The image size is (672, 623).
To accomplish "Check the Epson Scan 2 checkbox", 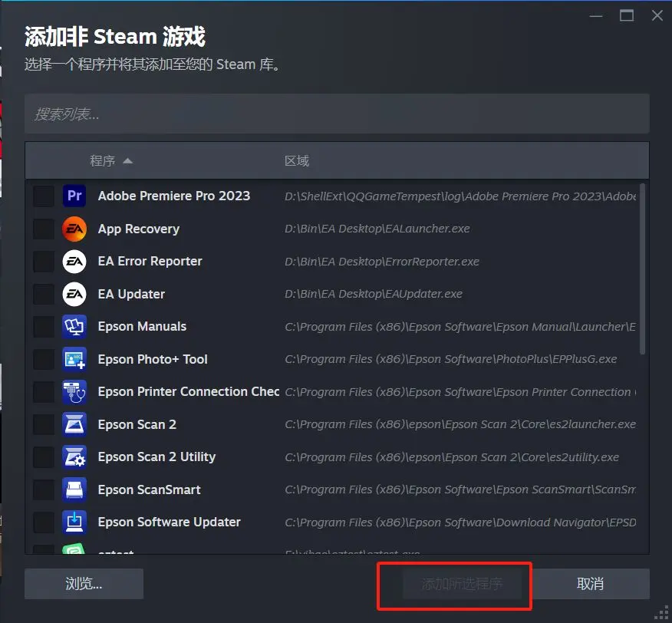I will pos(43,424).
